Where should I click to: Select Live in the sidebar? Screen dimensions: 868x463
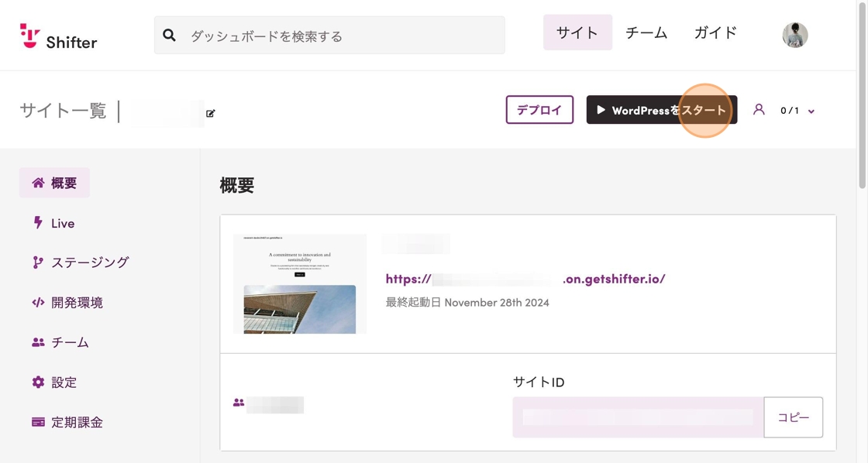point(53,223)
